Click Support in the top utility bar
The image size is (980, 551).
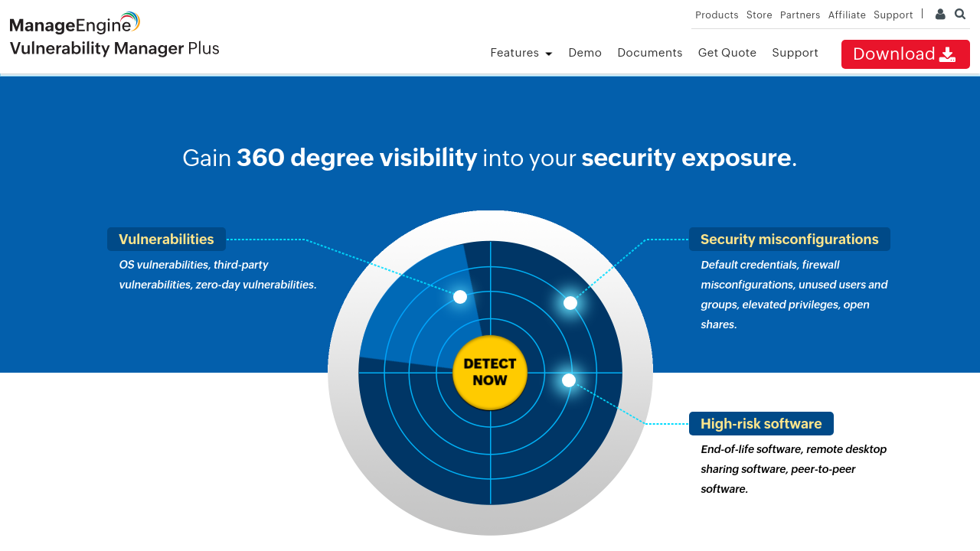coord(893,15)
